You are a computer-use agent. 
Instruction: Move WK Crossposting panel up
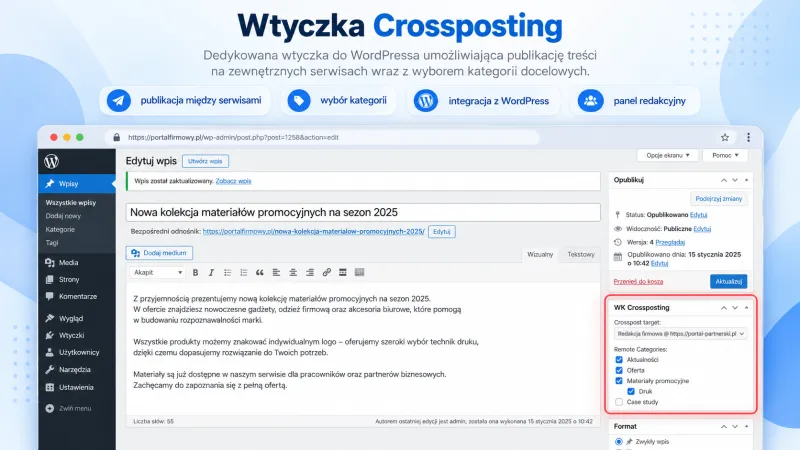click(723, 308)
